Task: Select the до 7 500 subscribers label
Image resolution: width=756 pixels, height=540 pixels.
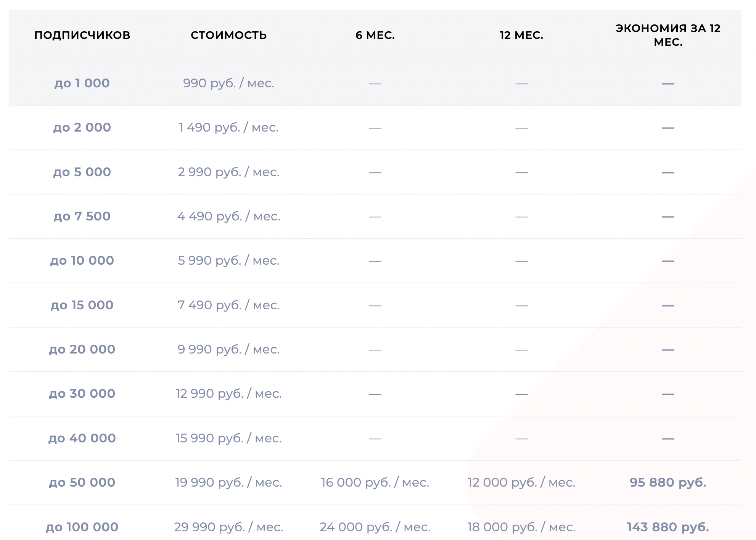Action: point(82,216)
